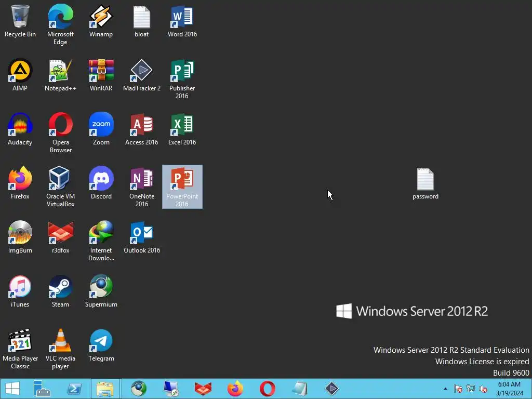Select the Publisher 2016 icon
This screenshot has width=532, height=399.
182,79
